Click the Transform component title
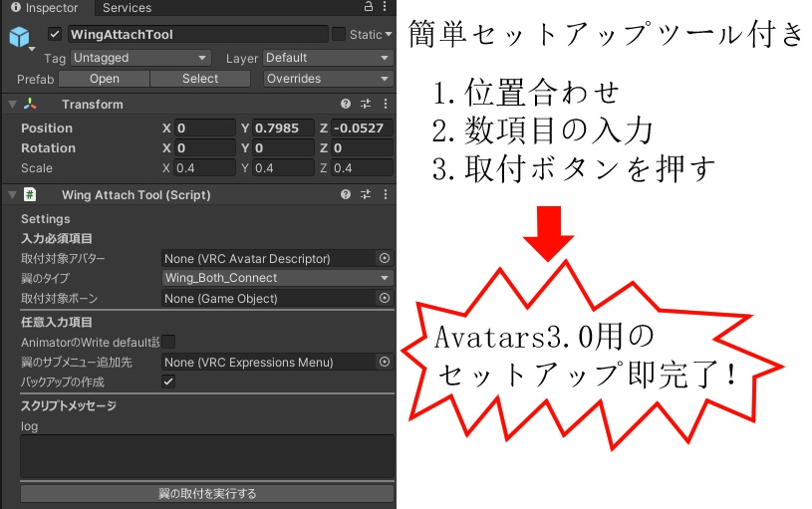812x509 pixels. pyautogui.click(x=93, y=104)
